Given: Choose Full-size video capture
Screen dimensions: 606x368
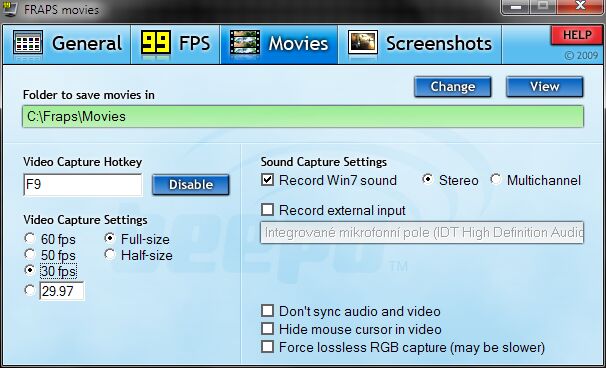Looking at the screenshot, I should tap(110, 238).
